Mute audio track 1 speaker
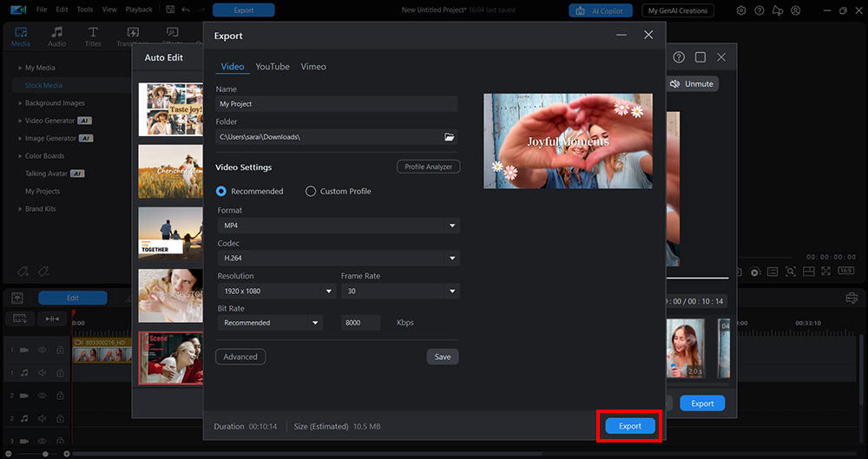 click(x=42, y=373)
